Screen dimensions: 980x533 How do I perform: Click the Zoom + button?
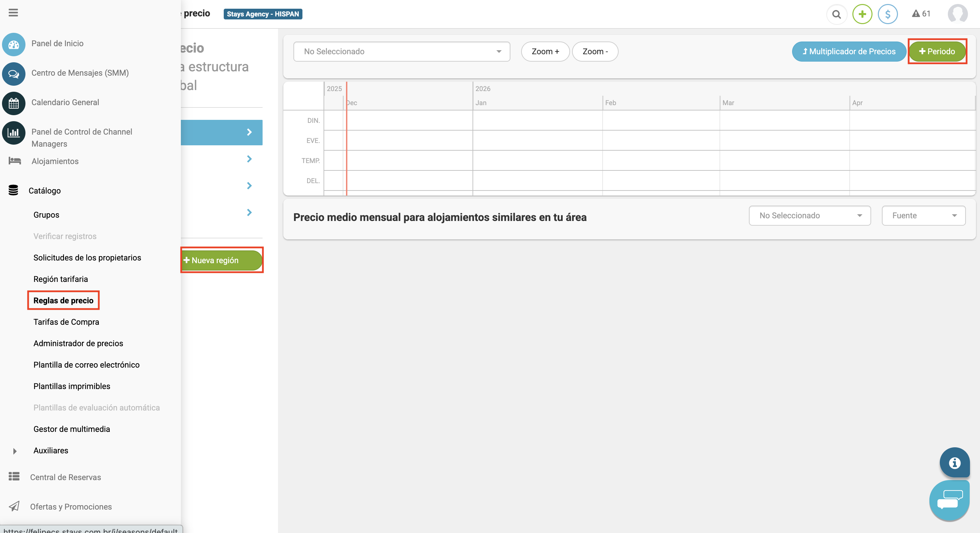point(545,51)
